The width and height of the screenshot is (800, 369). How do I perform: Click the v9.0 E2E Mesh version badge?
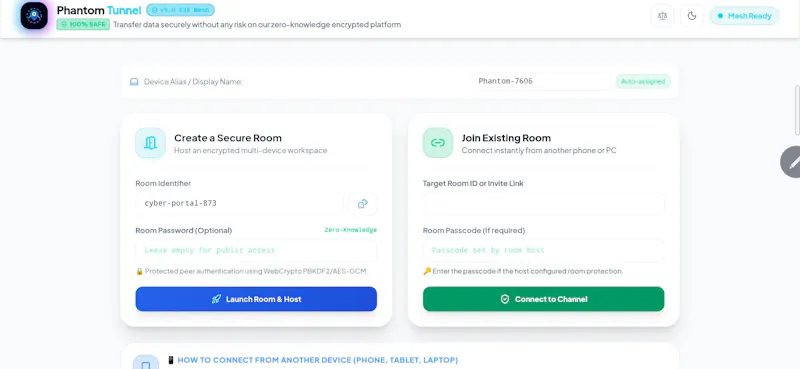pos(180,10)
